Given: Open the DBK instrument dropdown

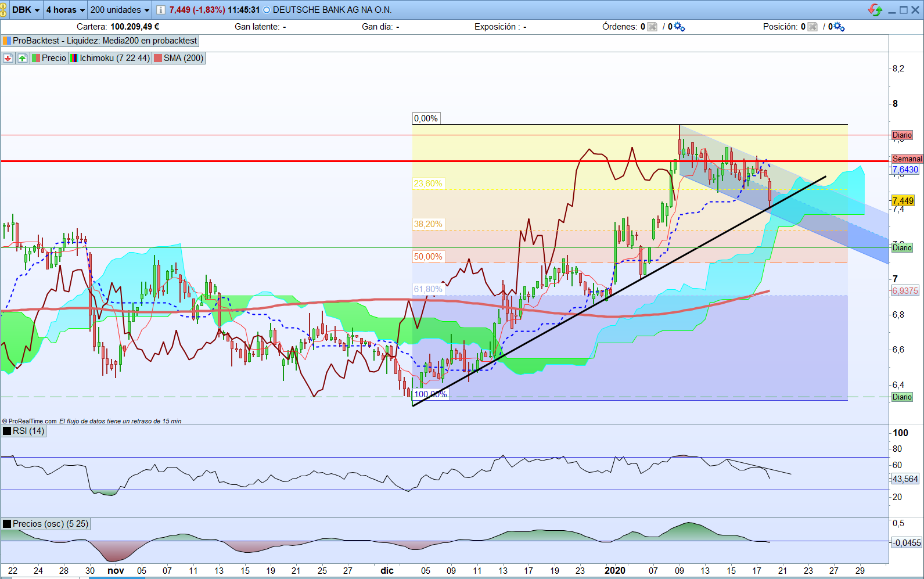Looking at the screenshot, I should [x=26, y=10].
